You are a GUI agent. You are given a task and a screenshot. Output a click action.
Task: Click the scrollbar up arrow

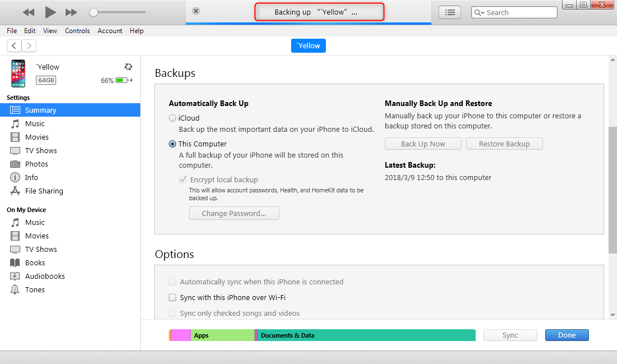click(x=613, y=60)
